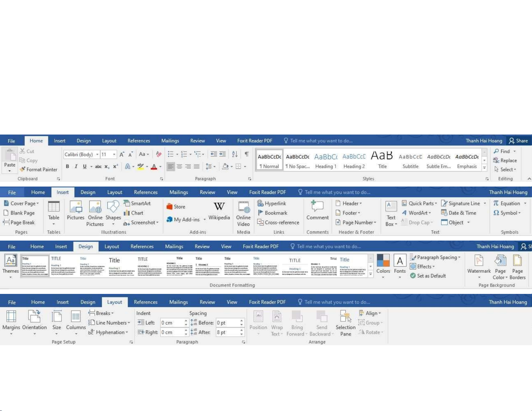Toggle Align Left paragraph alignment
This screenshot has width=532, height=411.
pyautogui.click(x=171, y=166)
